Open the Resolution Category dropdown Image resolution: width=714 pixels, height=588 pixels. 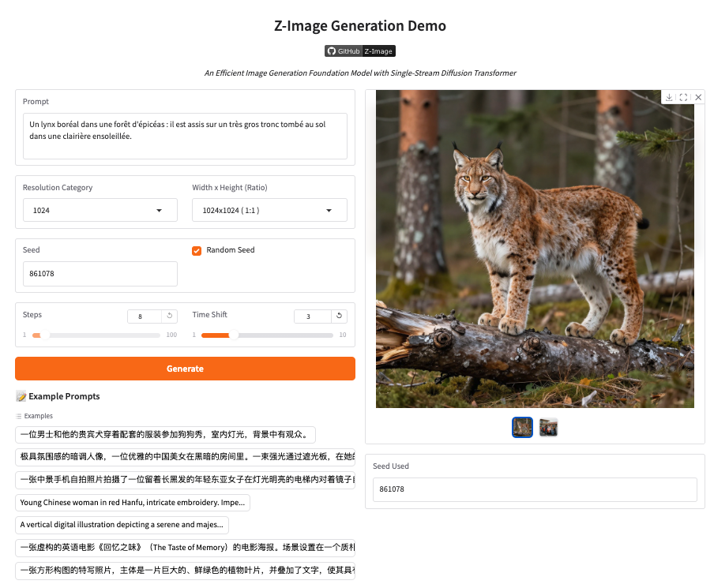click(100, 211)
